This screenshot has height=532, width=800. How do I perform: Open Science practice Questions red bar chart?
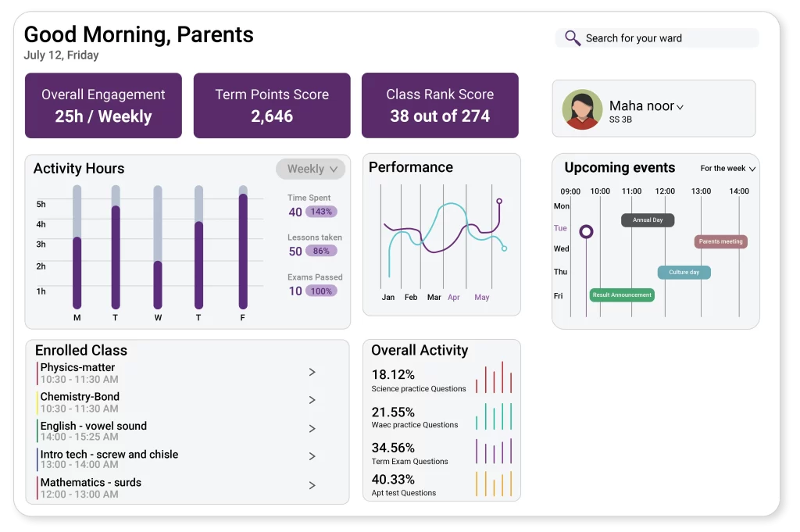coord(494,377)
